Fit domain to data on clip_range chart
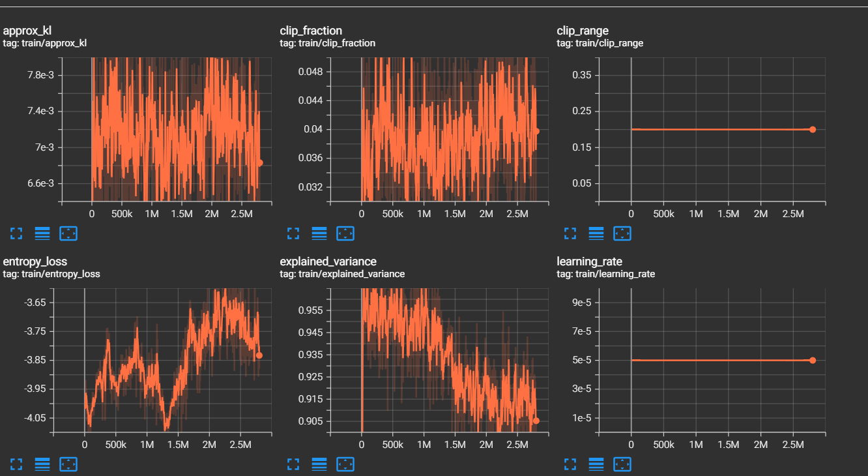The image size is (868, 476). point(623,233)
